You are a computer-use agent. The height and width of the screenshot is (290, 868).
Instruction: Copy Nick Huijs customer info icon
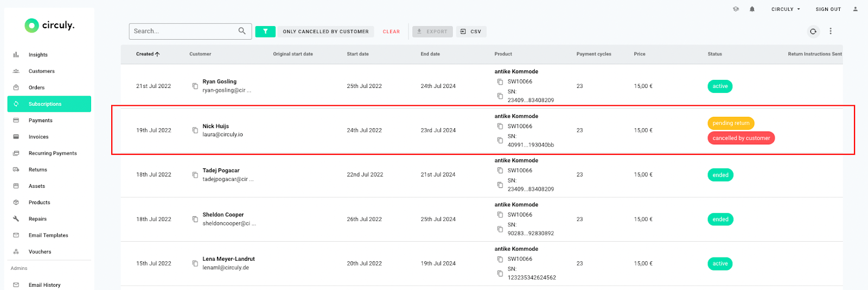tap(195, 130)
